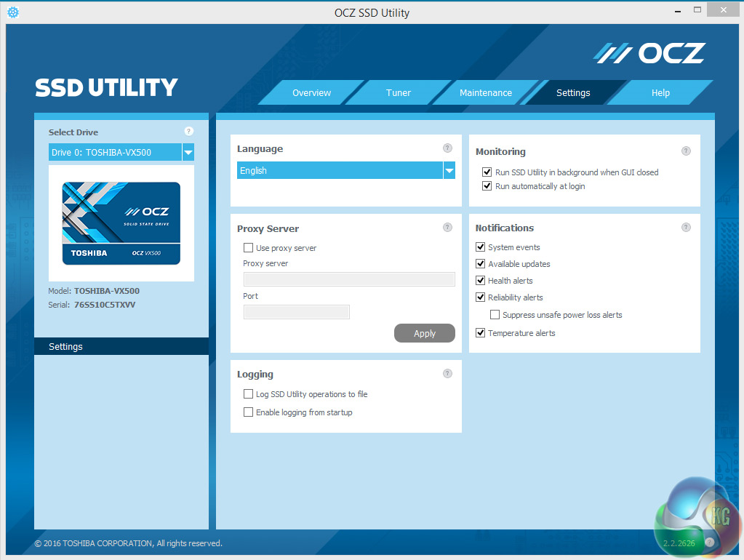The height and width of the screenshot is (560, 744).
Task: Open help for Monitoring section
Action: tap(686, 151)
